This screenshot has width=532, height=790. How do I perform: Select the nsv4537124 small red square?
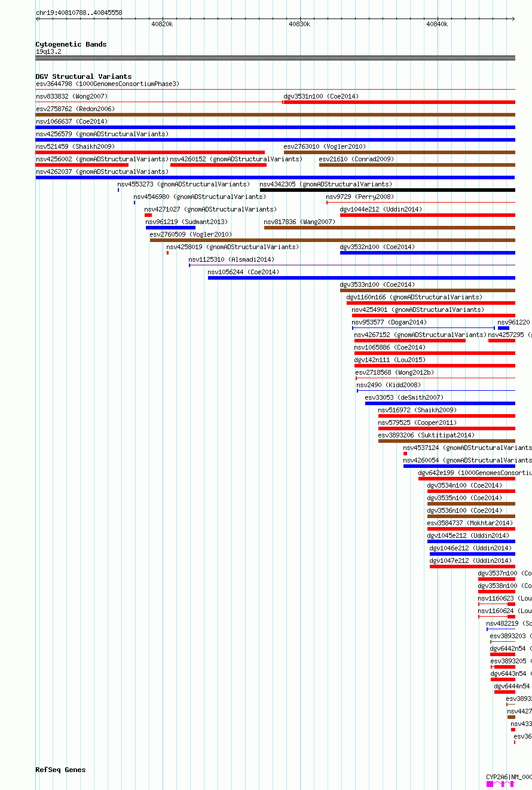(405, 454)
